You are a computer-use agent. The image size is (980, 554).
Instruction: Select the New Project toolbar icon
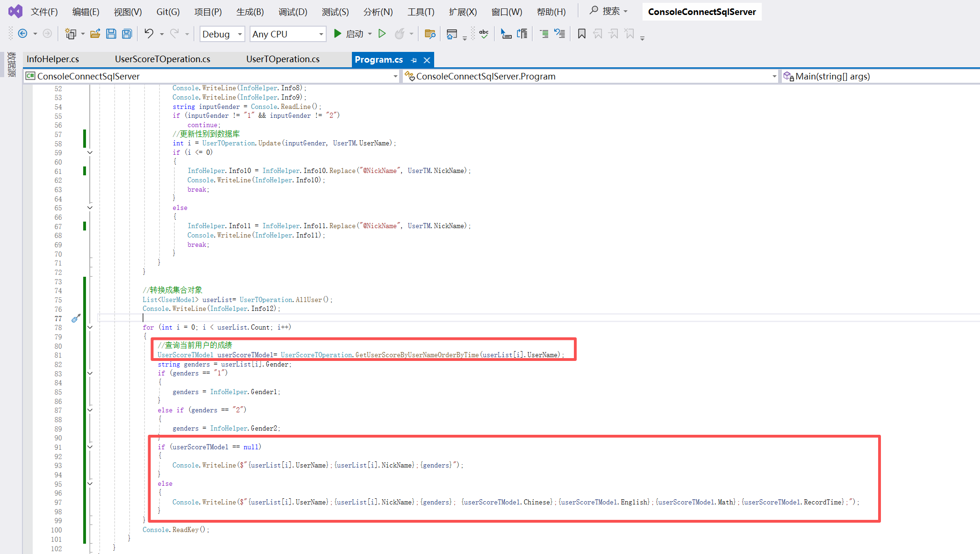point(71,34)
